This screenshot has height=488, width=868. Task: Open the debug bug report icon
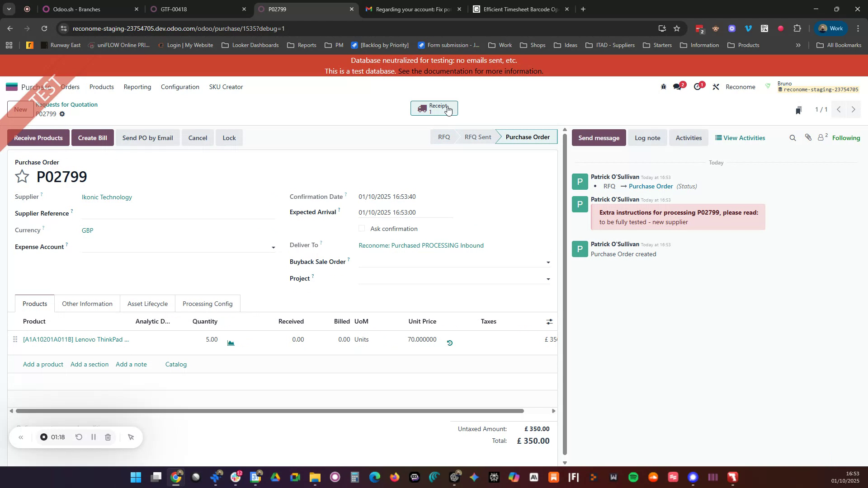(663, 86)
